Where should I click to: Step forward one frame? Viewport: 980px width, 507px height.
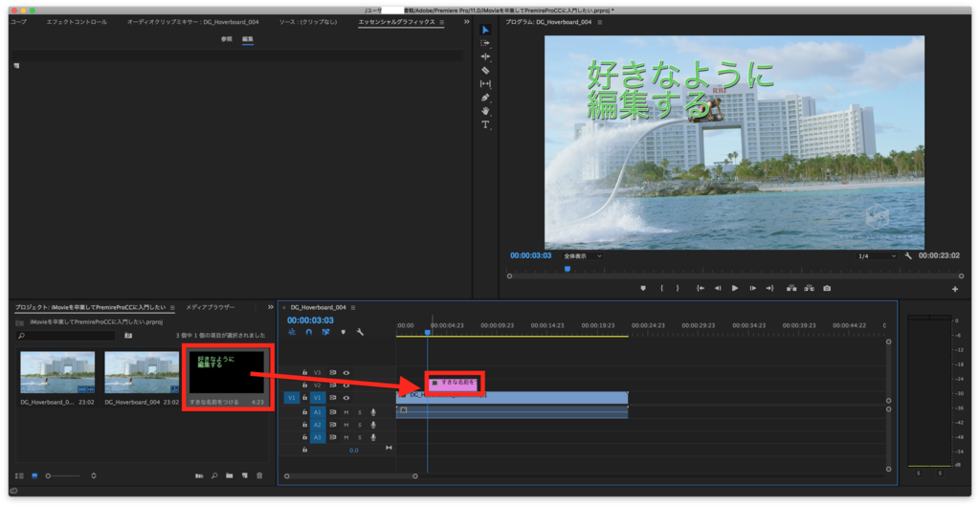(x=752, y=289)
